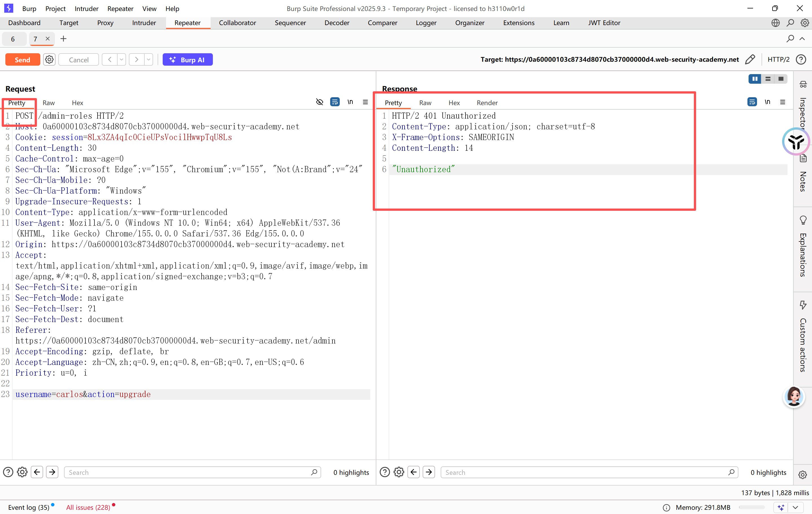This screenshot has width=812, height=514.
Task: Open the Intruder menu in the menu bar
Action: tap(86, 8)
